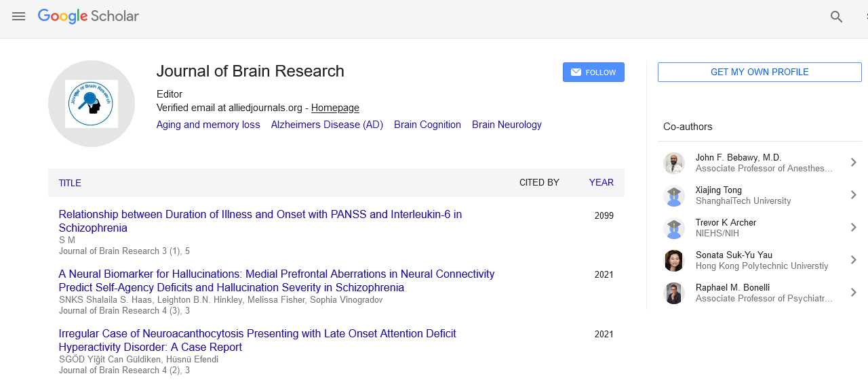This screenshot has height=380, width=868.
Task: Select the Alzheimers Disease (AD) topic link
Action: point(327,125)
